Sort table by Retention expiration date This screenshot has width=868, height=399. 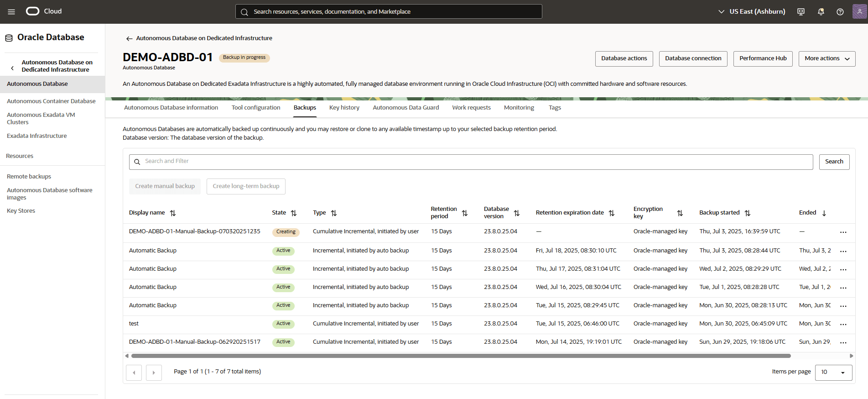(x=612, y=213)
